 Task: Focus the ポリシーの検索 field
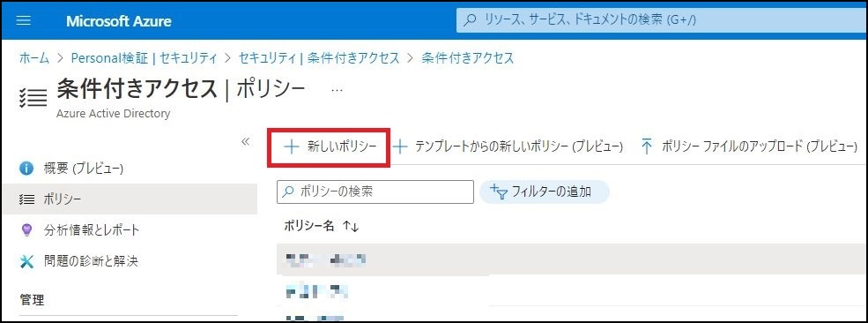coord(375,192)
